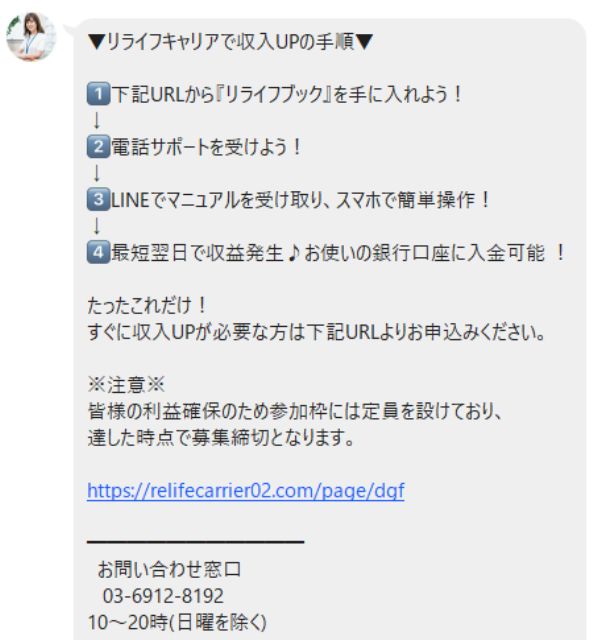Click the left ▼ triangle in the heading
597x640 pixels.
(97, 42)
